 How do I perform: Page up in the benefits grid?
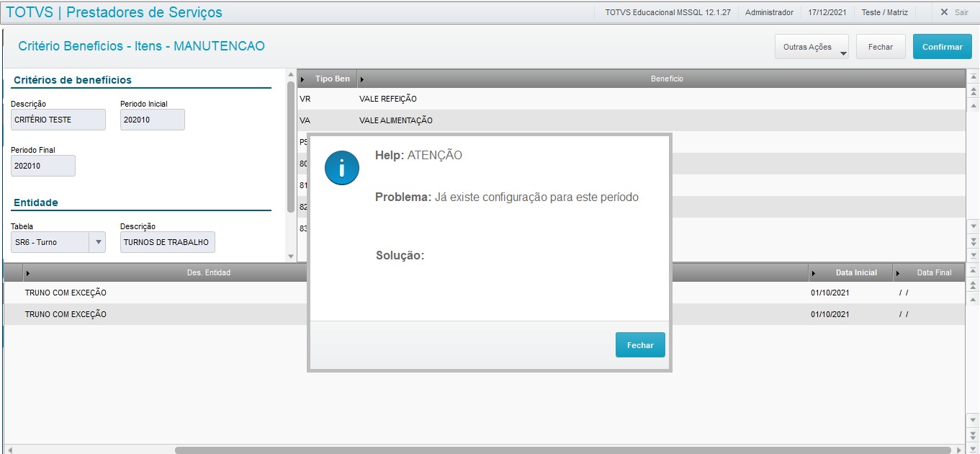(x=974, y=91)
